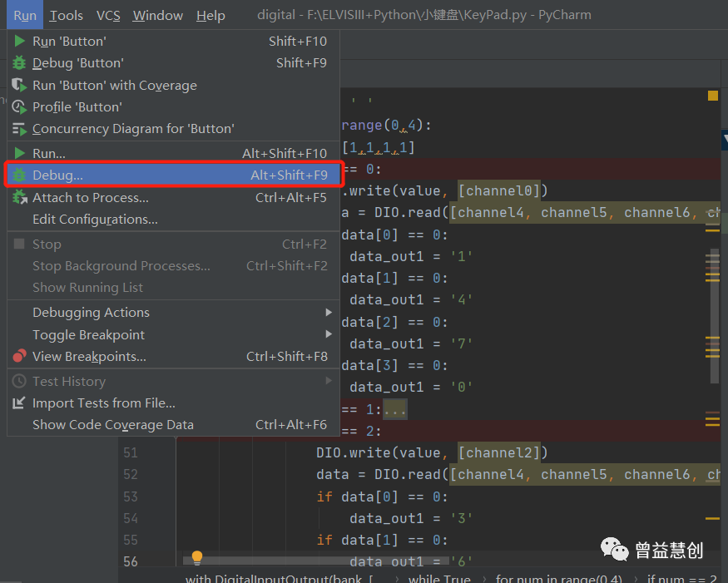
Task: Click line number 53 in gutter
Action: click(x=131, y=497)
